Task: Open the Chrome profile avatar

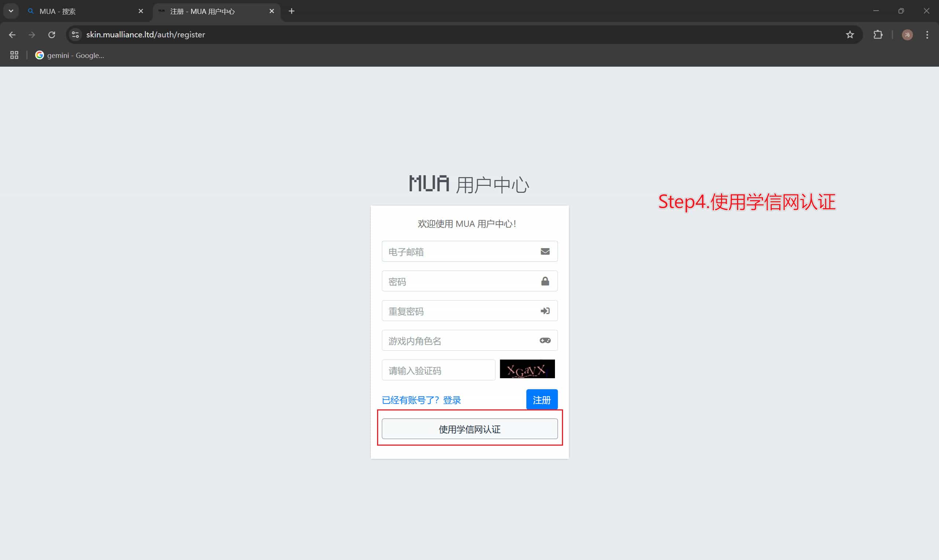Action: click(907, 35)
